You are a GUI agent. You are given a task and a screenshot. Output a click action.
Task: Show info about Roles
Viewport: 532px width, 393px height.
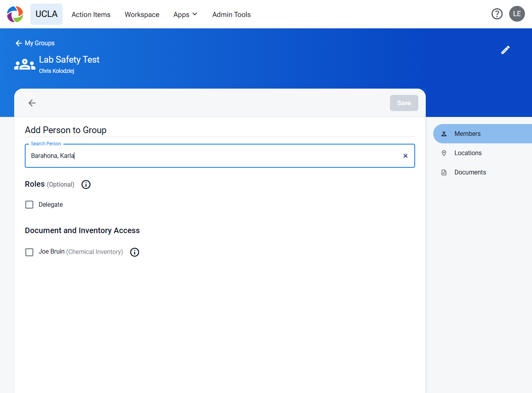coord(86,184)
